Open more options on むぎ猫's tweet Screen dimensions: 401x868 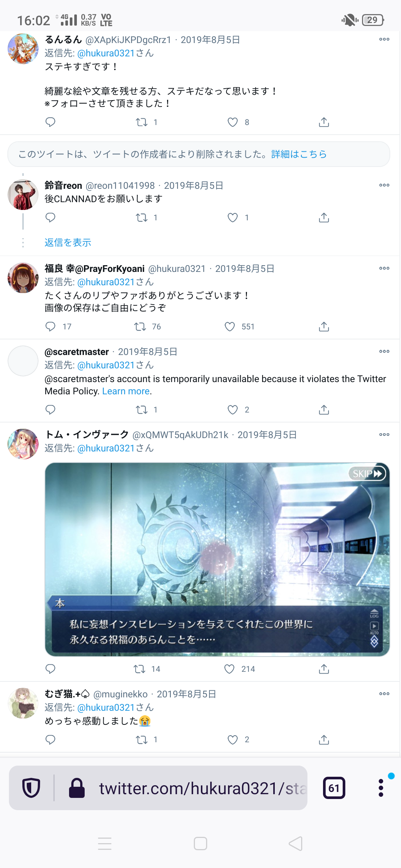tap(384, 693)
